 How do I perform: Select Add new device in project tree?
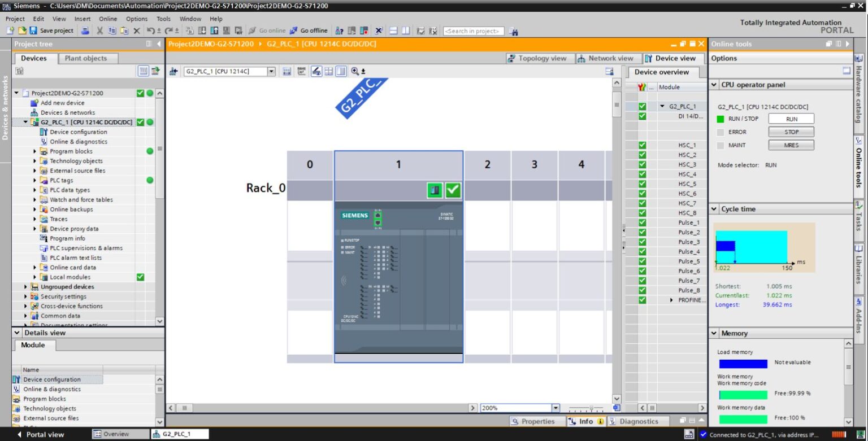[x=62, y=103]
